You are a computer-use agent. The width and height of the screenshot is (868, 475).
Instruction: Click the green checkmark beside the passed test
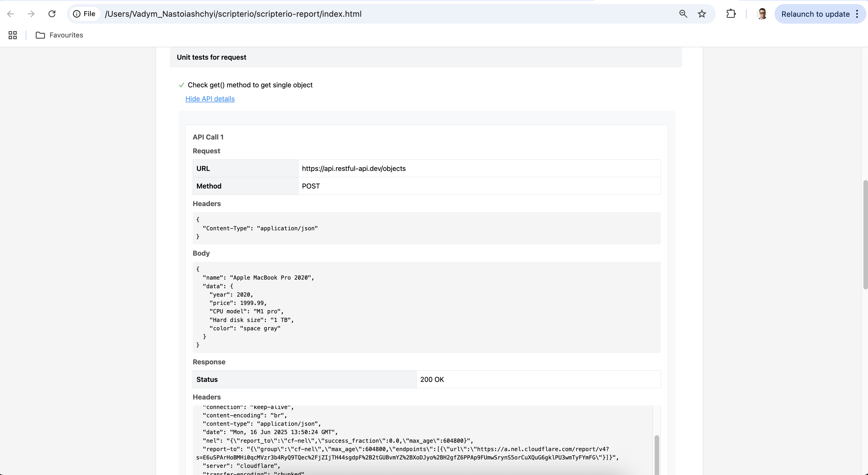[x=181, y=85]
